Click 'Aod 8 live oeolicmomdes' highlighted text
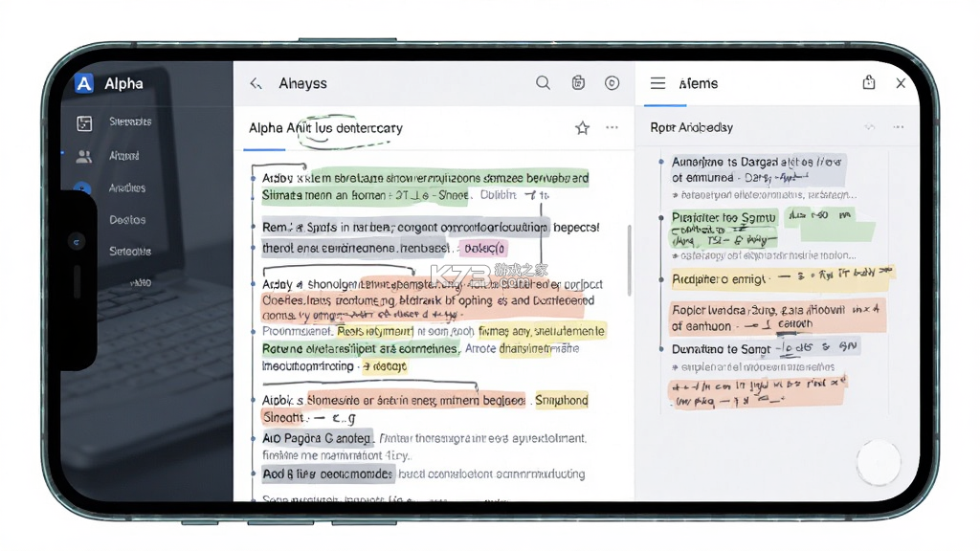 (327, 474)
